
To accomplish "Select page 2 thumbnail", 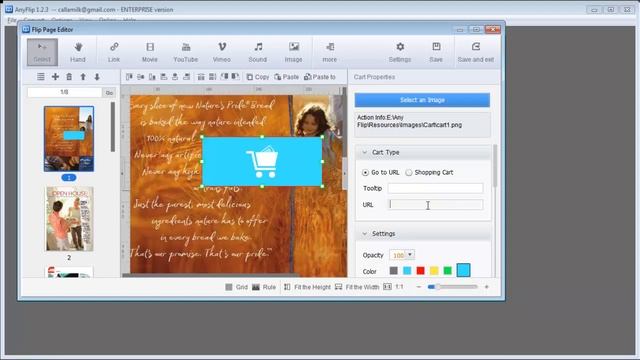I will 69,219.
